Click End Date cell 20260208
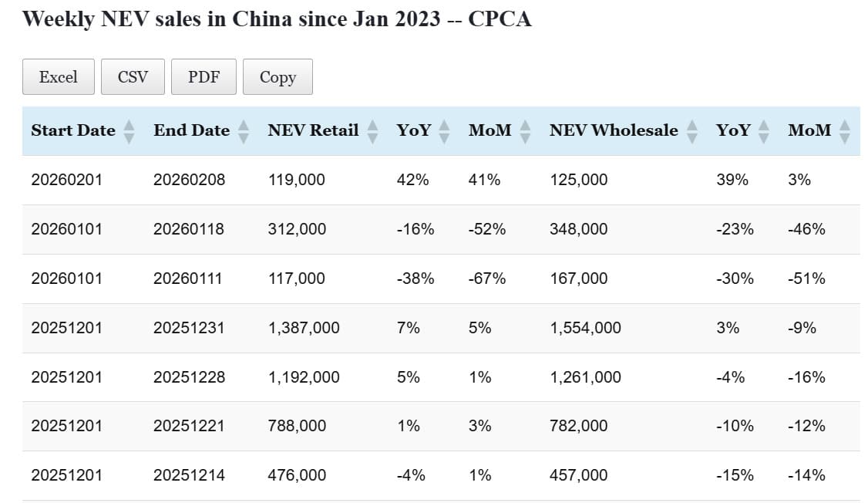Screen dimensions: 868x503 point(189,180)
